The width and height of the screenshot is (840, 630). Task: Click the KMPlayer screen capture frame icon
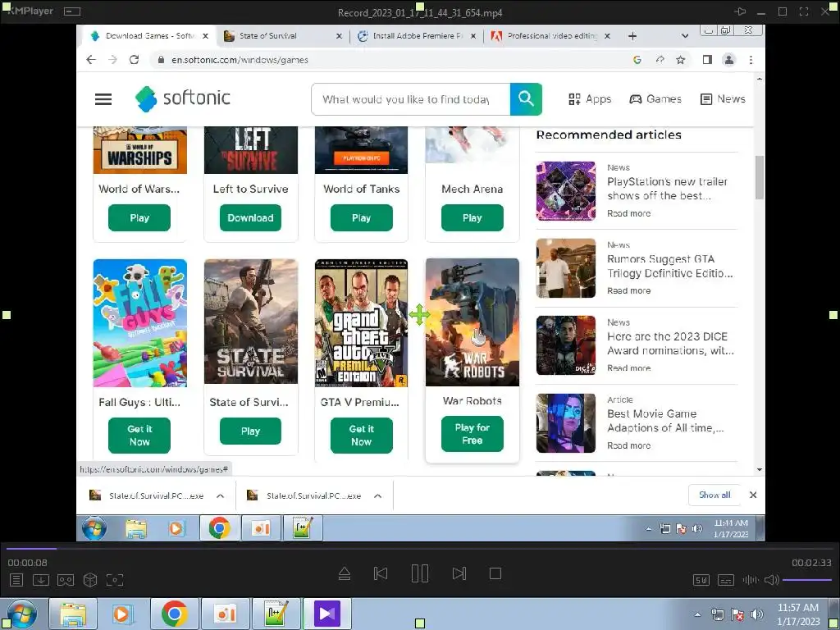115,580
